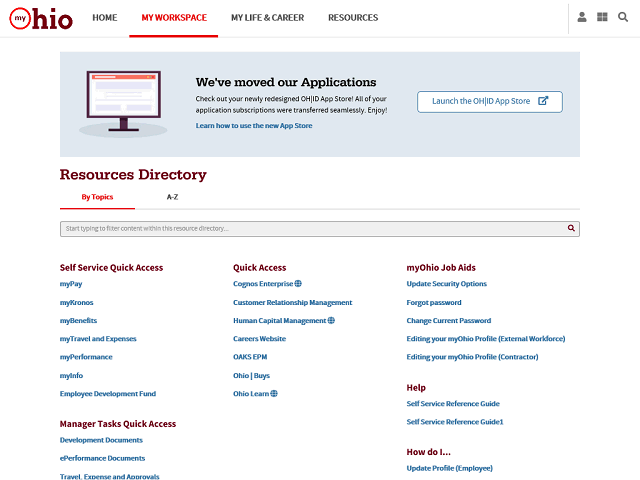This screenshot has width=640, height=480.
Task: Open the RESOURCES menu item
Action: click(x=353, y=18)
